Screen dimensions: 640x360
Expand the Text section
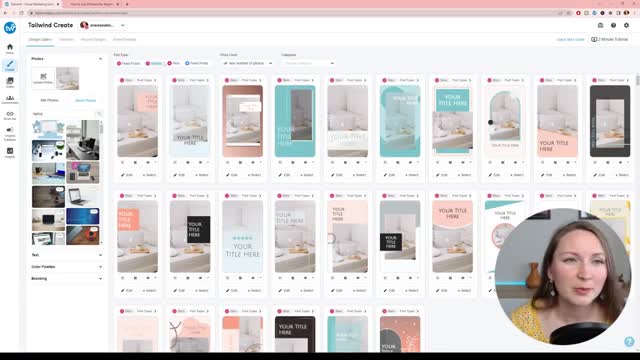67,255
